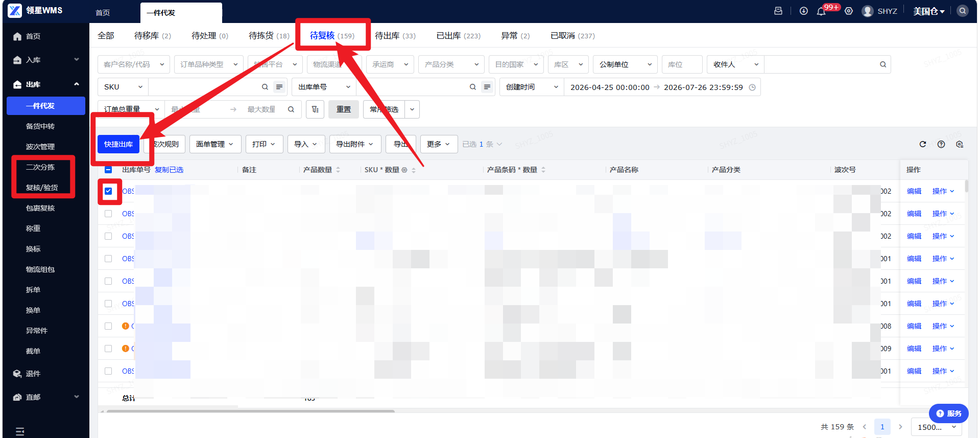
Task: Click the info icon beside SKU*数量 header
Action: [404, 170]
